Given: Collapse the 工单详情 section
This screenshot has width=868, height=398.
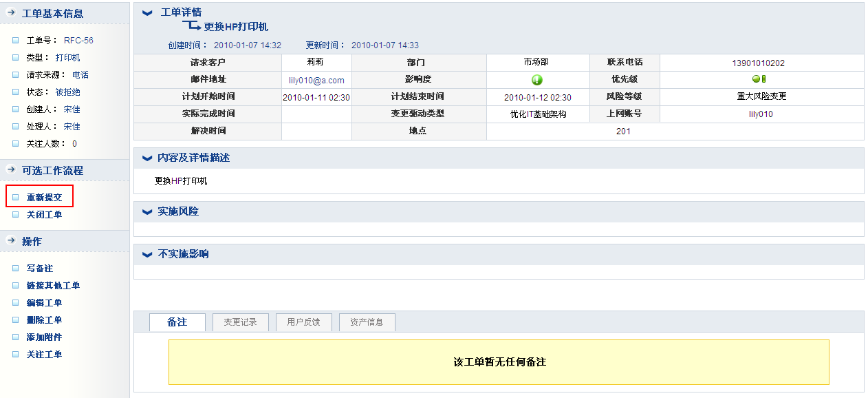Looking at the screenshot, I should (147, 13).
